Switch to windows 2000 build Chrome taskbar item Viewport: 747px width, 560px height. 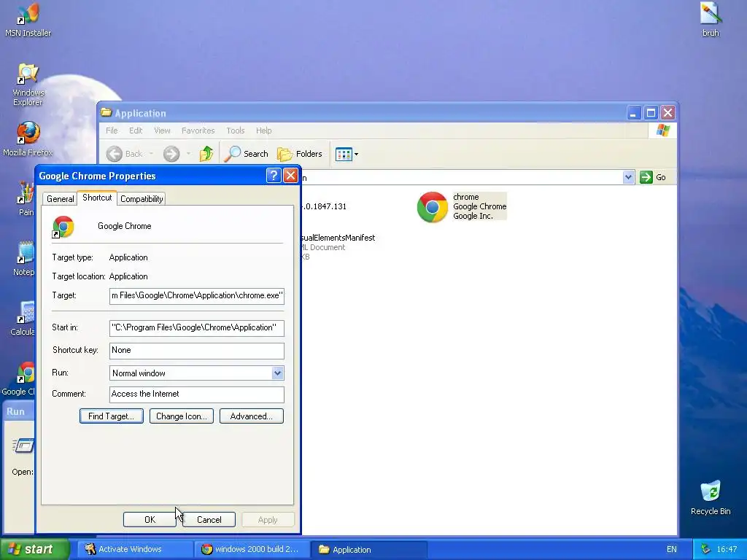(x=252, y=549)
